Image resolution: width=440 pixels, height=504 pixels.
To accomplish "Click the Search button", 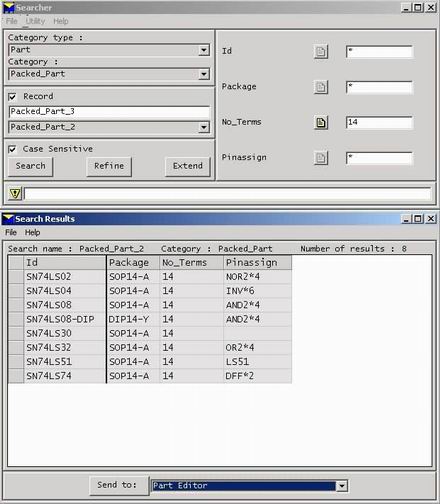I will tap(31, 166).
